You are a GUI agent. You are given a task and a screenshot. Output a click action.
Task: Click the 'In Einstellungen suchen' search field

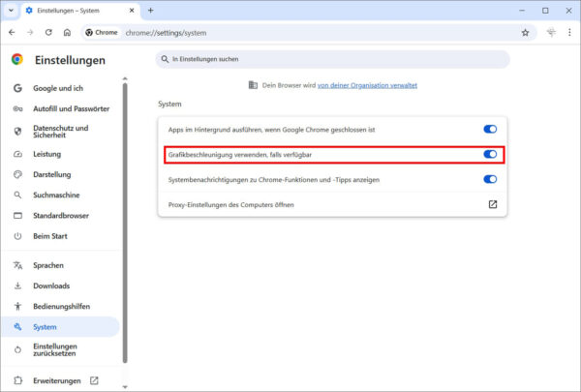pyautogui.click(x=332, y=59)
